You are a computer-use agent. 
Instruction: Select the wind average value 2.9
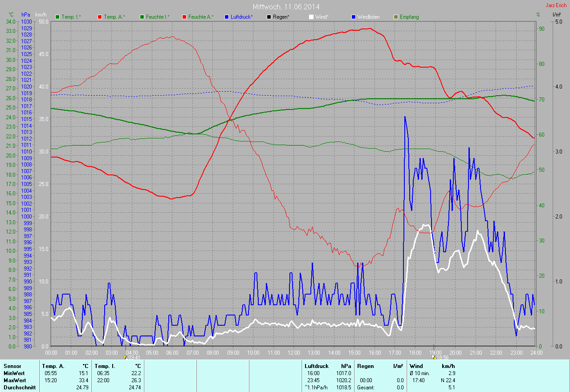click(x=452, y=373)
